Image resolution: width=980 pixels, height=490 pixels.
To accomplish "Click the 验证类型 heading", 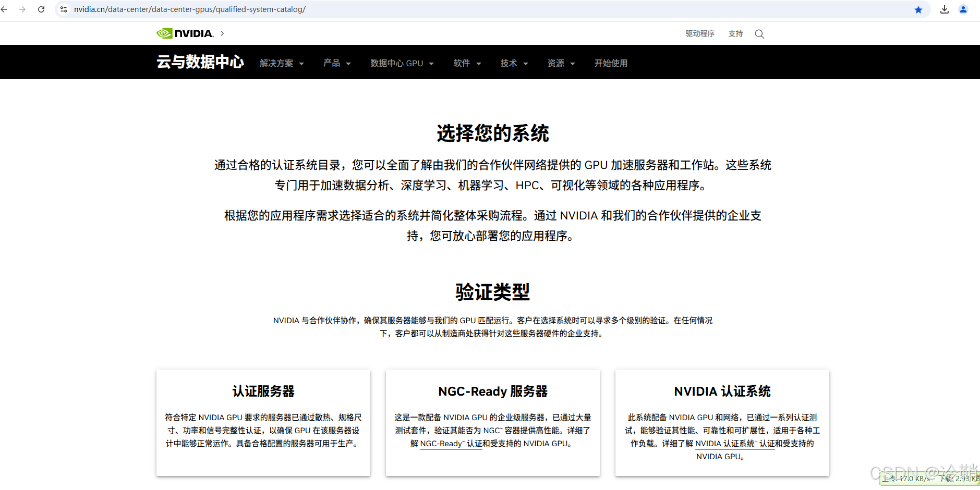I will 493,292.
